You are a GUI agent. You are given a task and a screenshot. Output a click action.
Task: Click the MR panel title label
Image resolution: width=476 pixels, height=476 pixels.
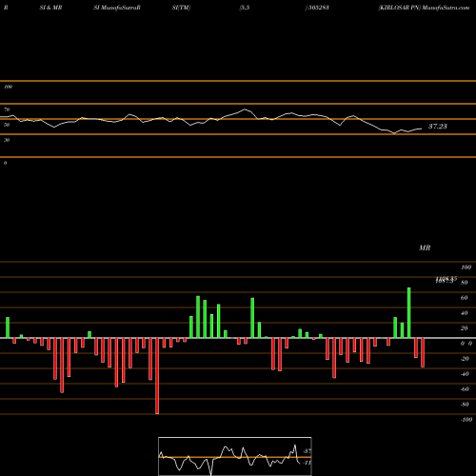425,248
